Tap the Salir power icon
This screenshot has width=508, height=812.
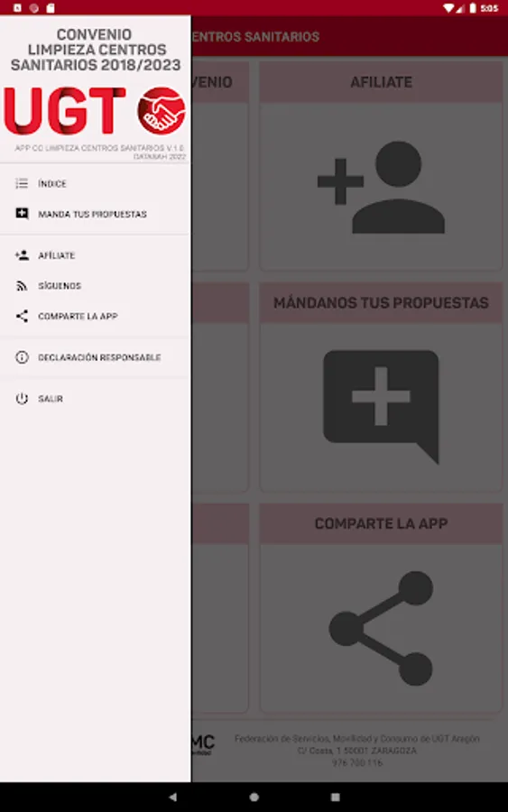(x=22, y=398)
